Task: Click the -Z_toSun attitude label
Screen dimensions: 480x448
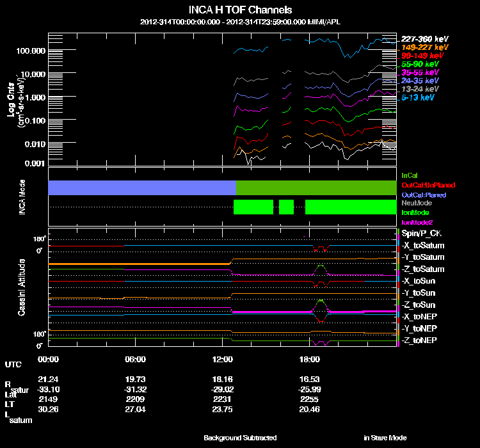Action: [x=418, y=305]
